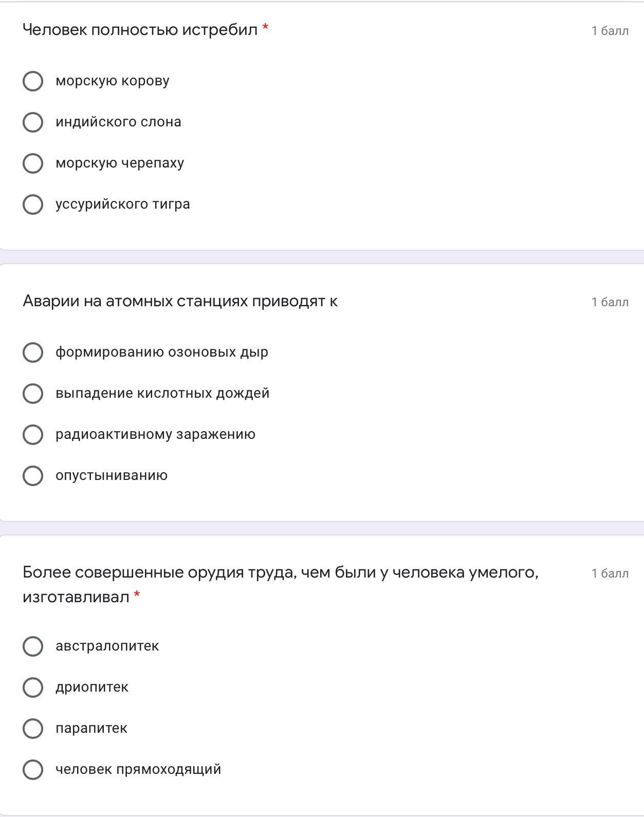
Task: Click the '1 балл' label of third question
Action: [610, 573]
